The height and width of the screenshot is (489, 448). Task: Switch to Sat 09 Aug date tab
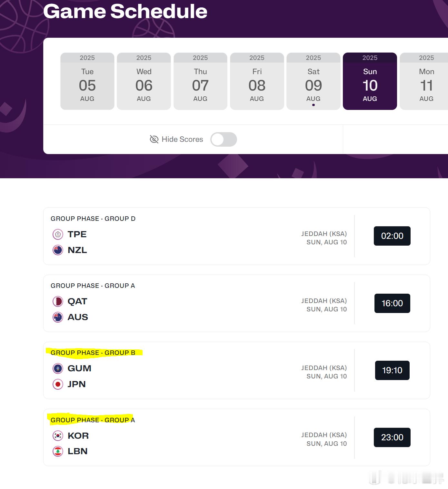pos(314,81)
